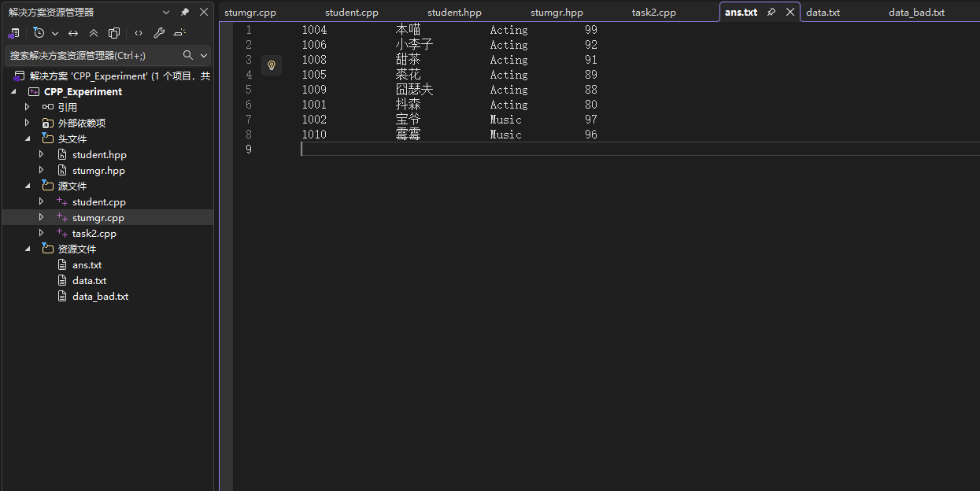Click line number 9 in the gutter
This screenshot has height=491, width=980.
pos(249,150)
